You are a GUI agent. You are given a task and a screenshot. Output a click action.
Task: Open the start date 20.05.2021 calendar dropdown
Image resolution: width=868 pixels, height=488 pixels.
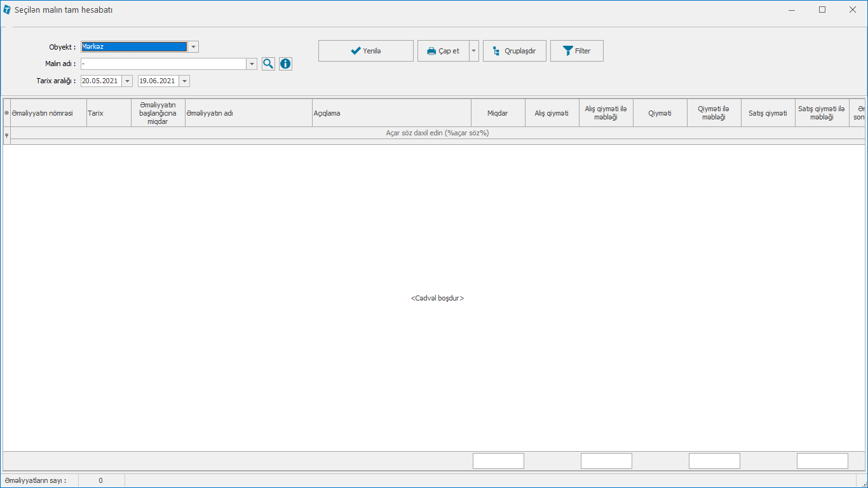(x=127, y=81)
